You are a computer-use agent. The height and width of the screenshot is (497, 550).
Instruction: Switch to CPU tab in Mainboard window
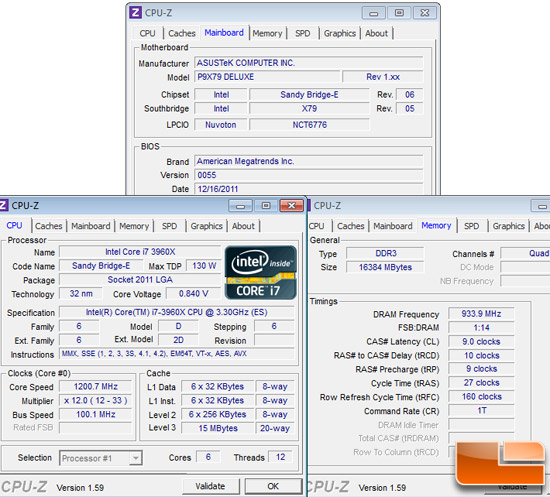click(147, 33)
